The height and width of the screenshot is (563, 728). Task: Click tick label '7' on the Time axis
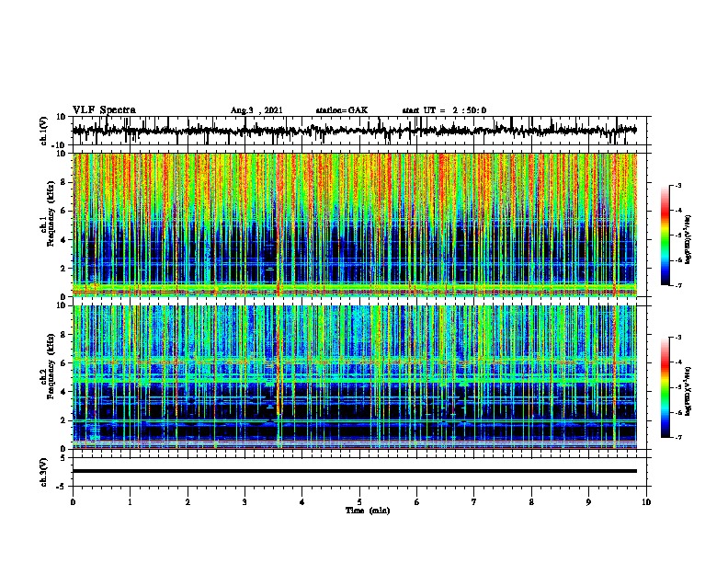pos(474,502)
